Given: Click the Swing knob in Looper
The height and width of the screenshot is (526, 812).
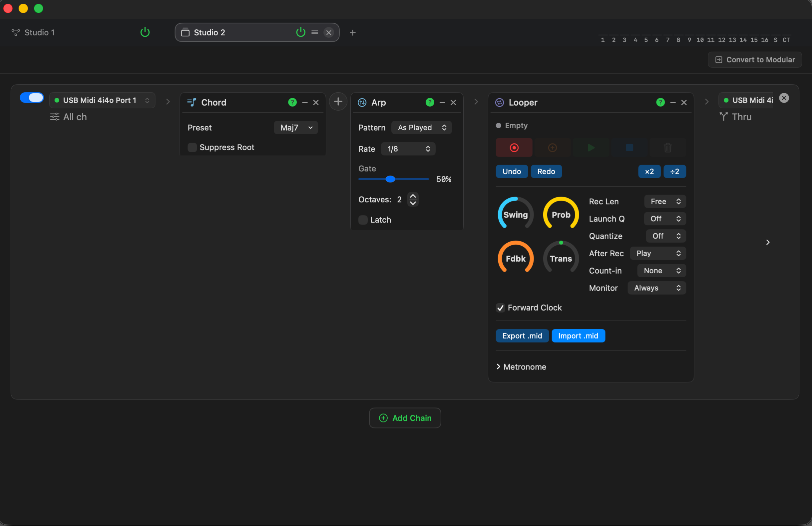Looking at the screenshot, I should [x=515, y=215].
